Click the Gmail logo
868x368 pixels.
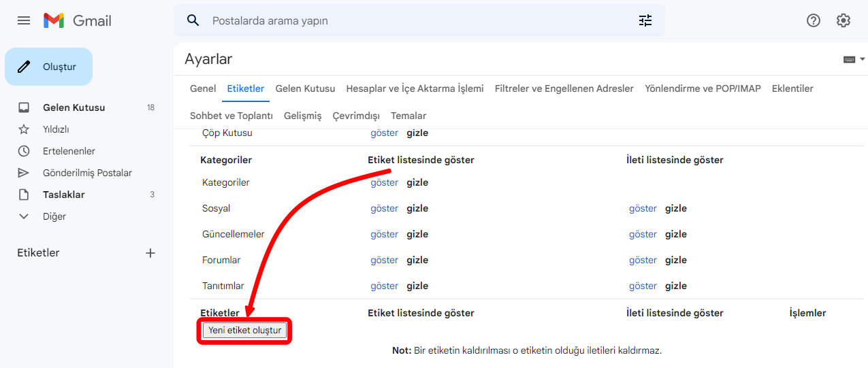(x=77, y=20)
